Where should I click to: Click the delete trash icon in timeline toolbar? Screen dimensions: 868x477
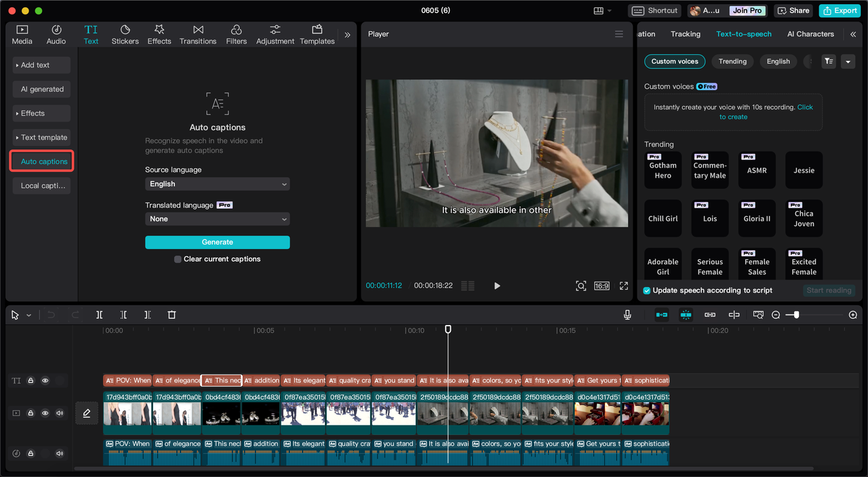pos(172,315)
